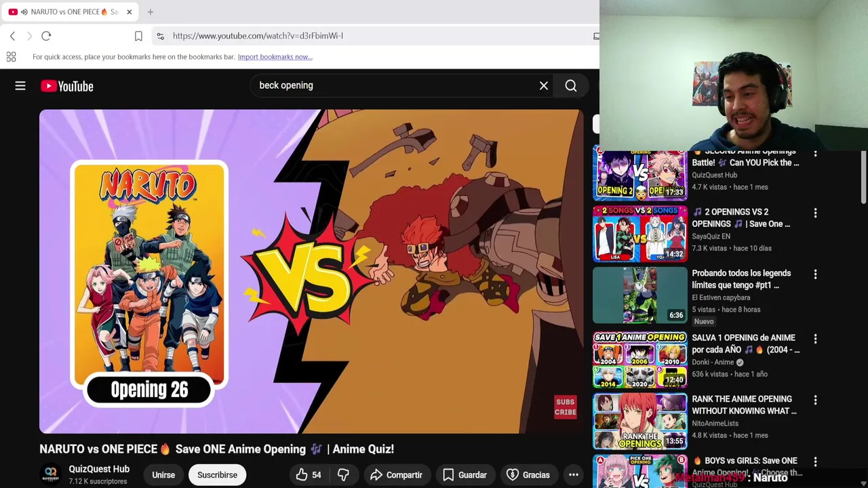The image size is (868, 488).
Task: Open a new browser tab
Action: [151, 12]
